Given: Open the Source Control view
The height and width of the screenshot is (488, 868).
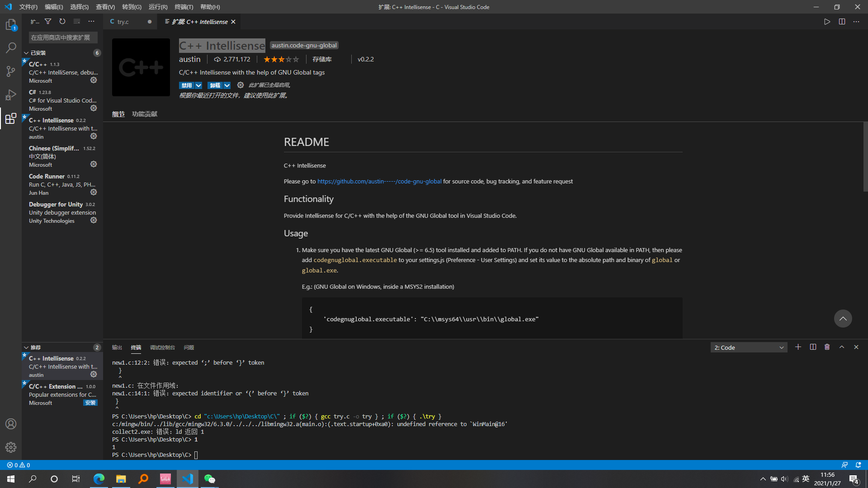Looking at the screenshot, I should [11, 71].
